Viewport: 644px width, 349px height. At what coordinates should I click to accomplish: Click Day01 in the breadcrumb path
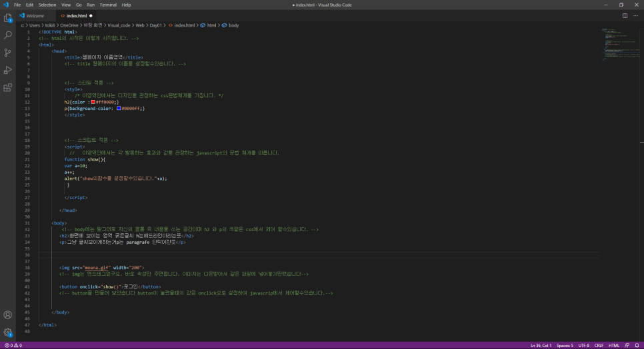pos(155,25)
